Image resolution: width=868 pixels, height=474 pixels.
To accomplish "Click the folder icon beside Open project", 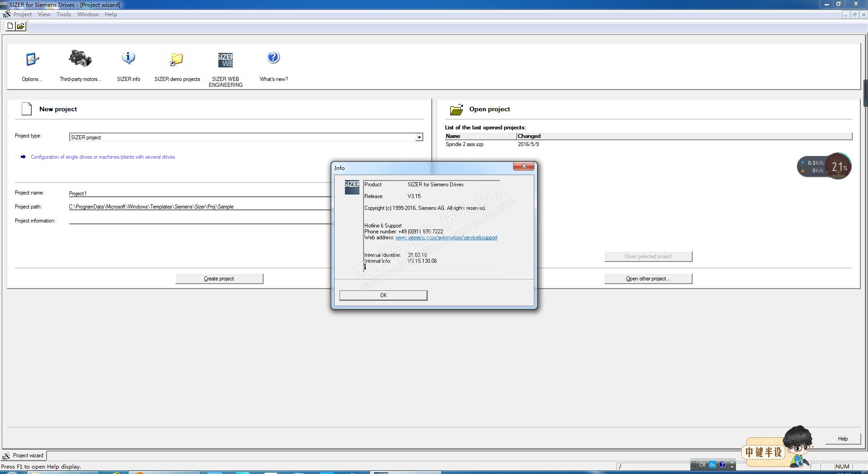I will click(457, 109).
